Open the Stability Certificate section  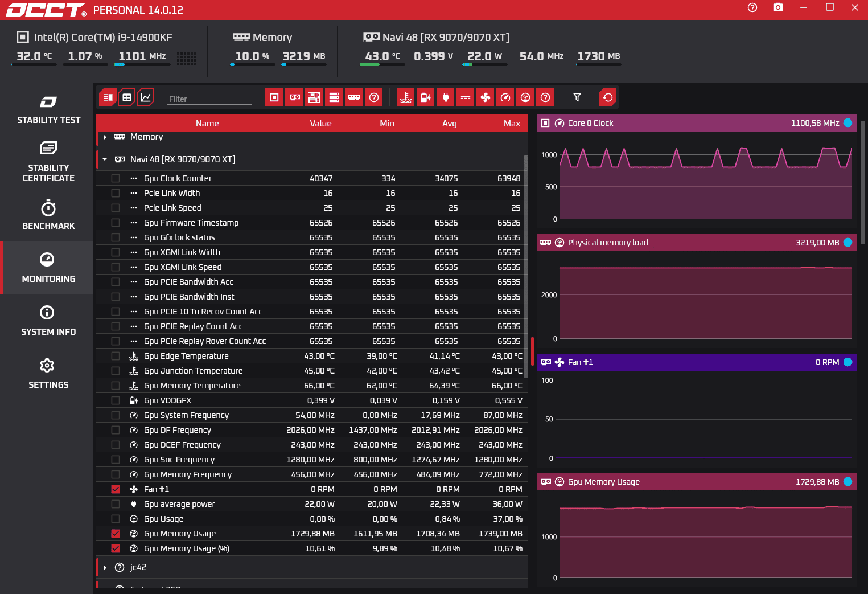coord(48,162)
